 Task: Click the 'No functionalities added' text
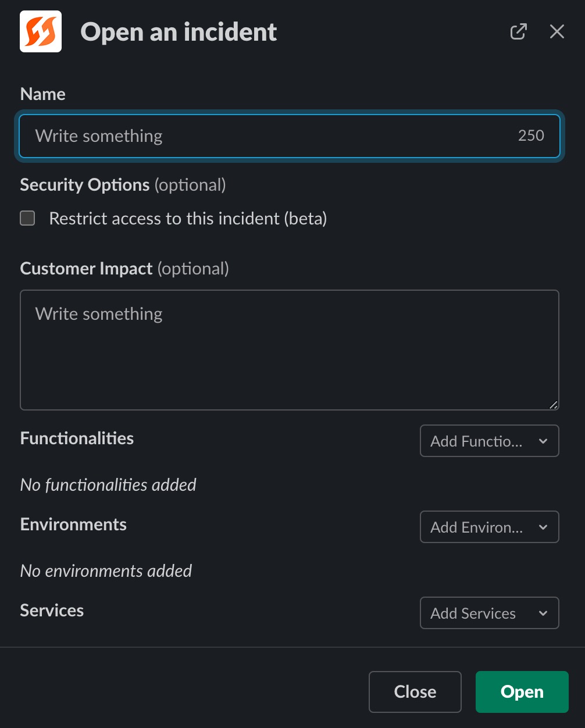point(108,485)
